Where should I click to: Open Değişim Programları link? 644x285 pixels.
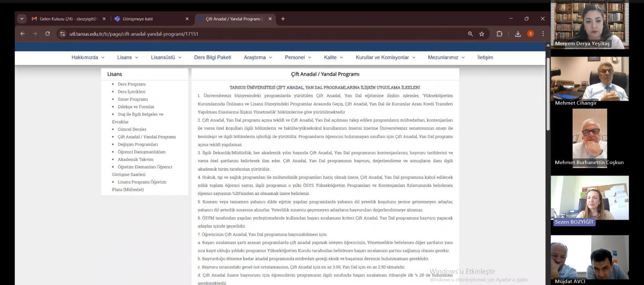tap(138, 145)
